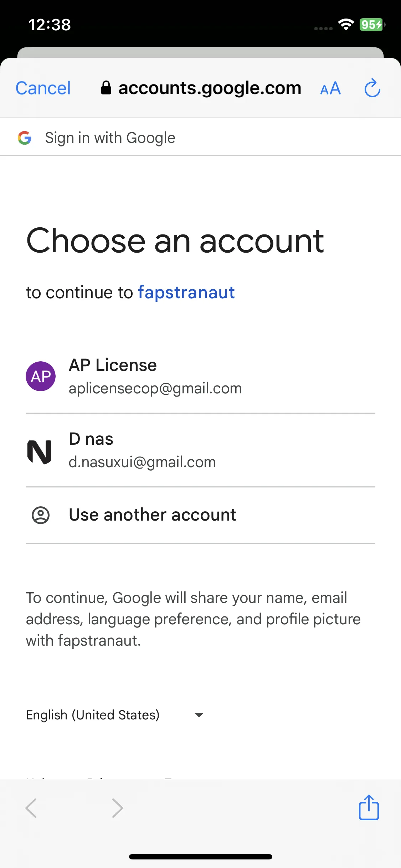Tap the purple AP avatar icon
This screenshot has height=868, width=401.
(41, 376)
